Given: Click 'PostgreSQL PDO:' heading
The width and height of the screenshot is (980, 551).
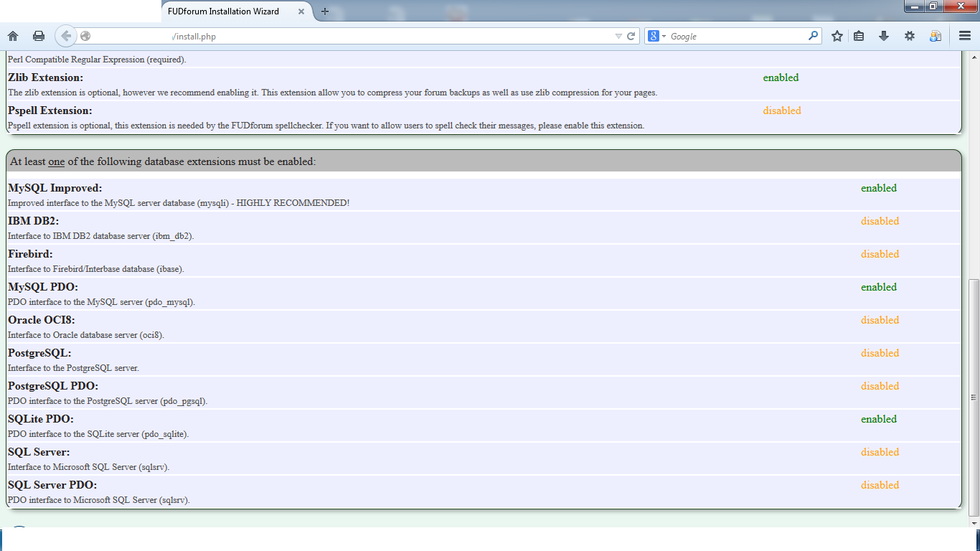Looking at the screenshot, I should coord(53,386).
